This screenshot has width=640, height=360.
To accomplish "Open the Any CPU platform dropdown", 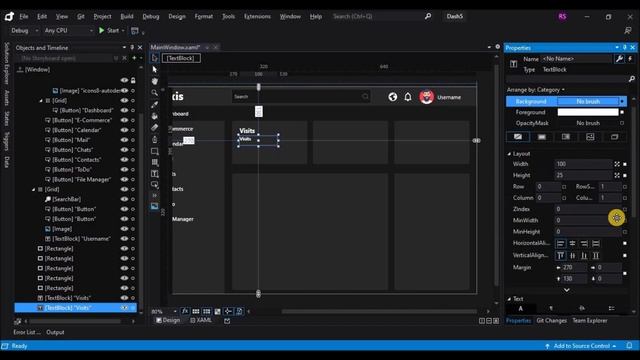I will (x=69, y=30).
